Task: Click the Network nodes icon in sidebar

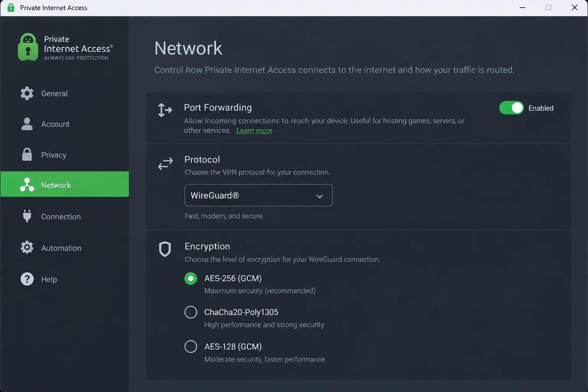Action: click(x=27, y=185)
